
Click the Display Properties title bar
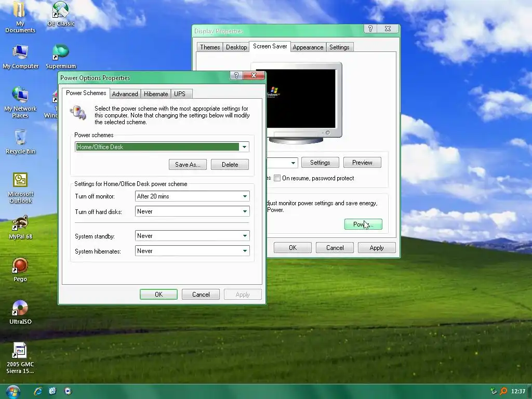tap(278, 31)
